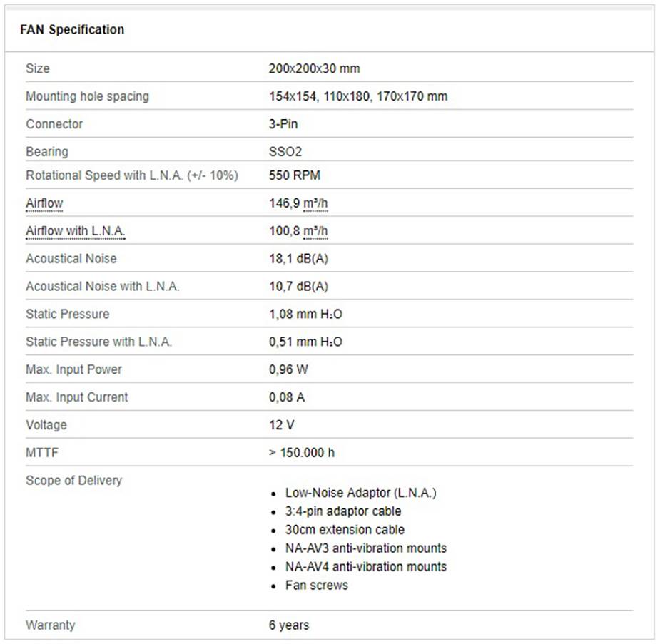Select the 1,08 mm H₂O pressure value

(305, 315)
